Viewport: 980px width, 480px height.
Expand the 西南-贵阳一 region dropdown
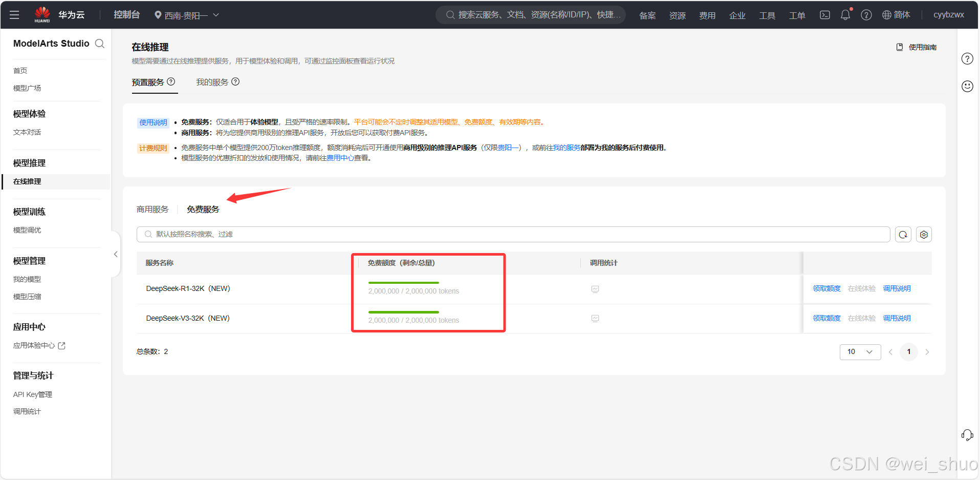[186, 15]
